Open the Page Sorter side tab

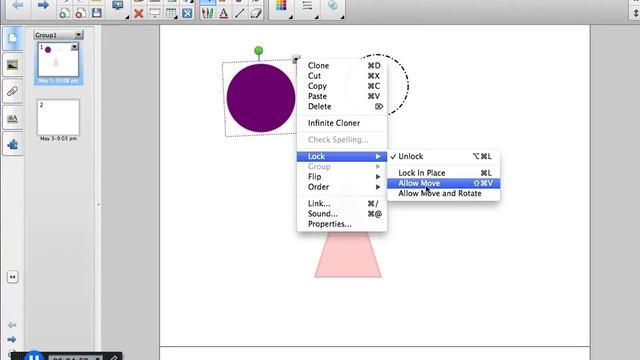[x=12, y=38]
